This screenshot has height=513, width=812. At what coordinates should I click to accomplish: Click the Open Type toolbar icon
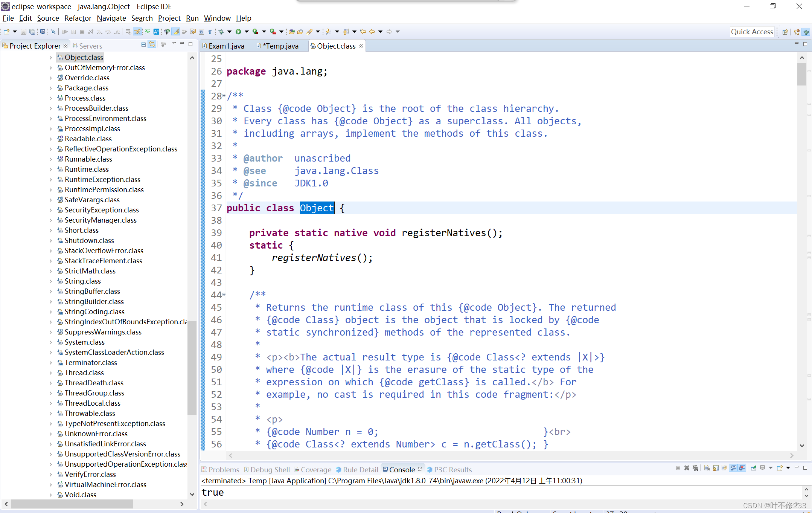point(291,32)
